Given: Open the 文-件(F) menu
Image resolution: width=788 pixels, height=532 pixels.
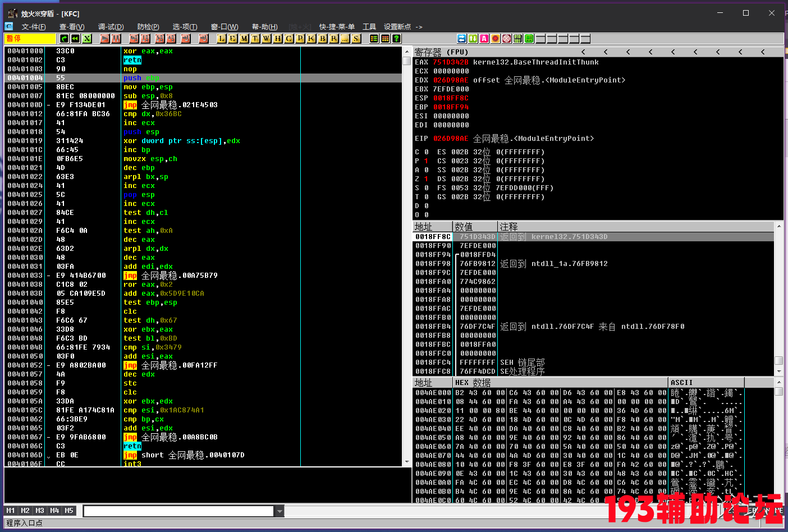Looking at the screenshot, I should 34,26.
